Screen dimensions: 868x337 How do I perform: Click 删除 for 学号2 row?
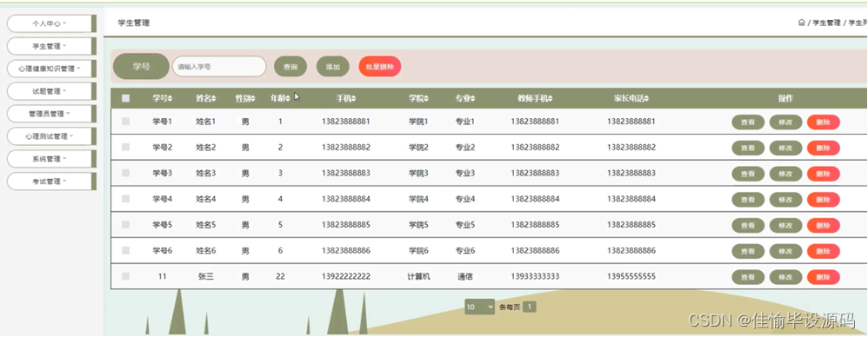pos(823,148)
